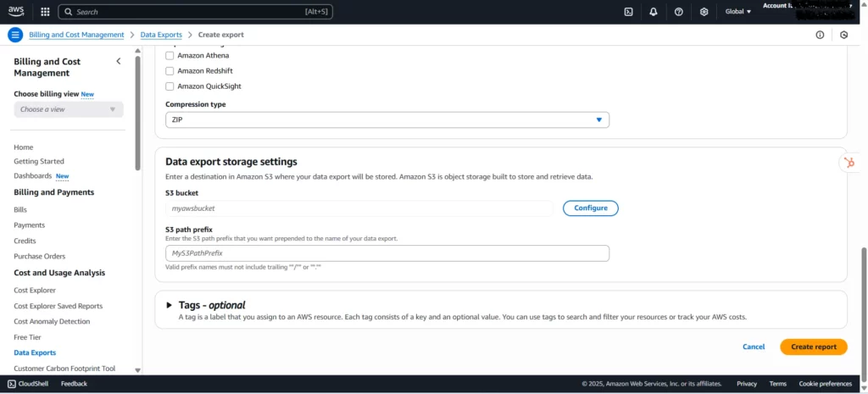Click the Create report button
Image resolution: width=868 pixels, height=394 pixels.
(813, 347)
